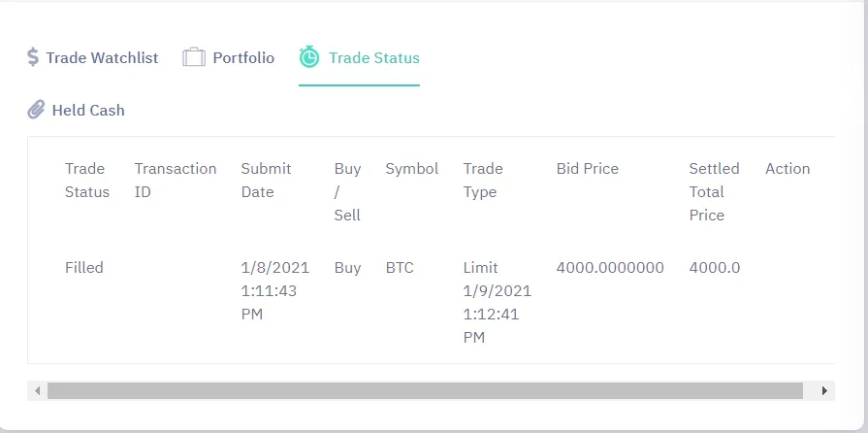Click the Trade Status column header
Screen dimensions: 868x433
pyautogui.click(x=87, y=181)
